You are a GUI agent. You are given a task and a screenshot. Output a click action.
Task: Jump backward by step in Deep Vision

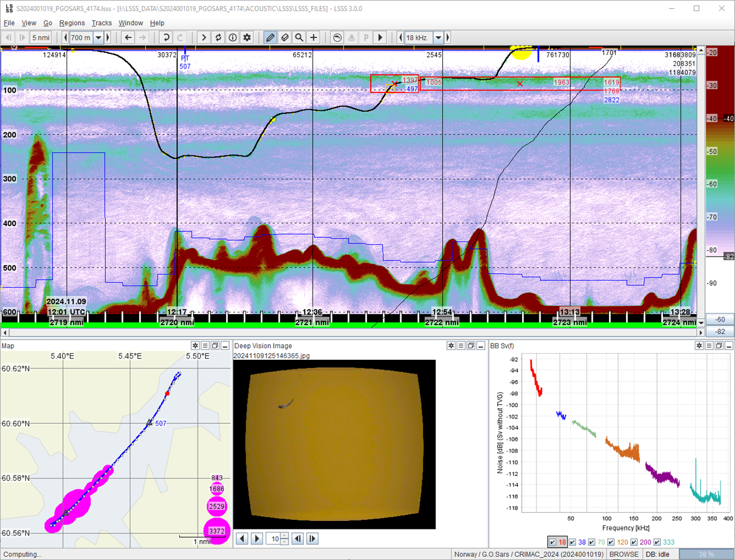click(x=298, y=538)
